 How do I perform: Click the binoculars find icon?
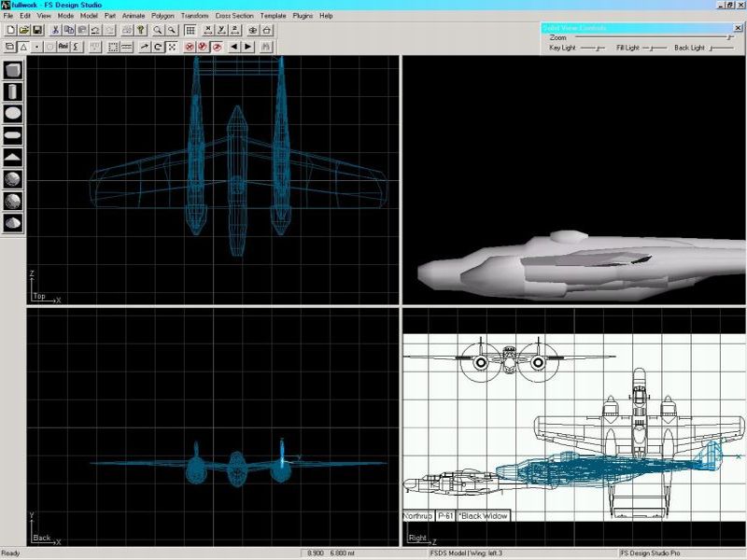coord(266,46)
